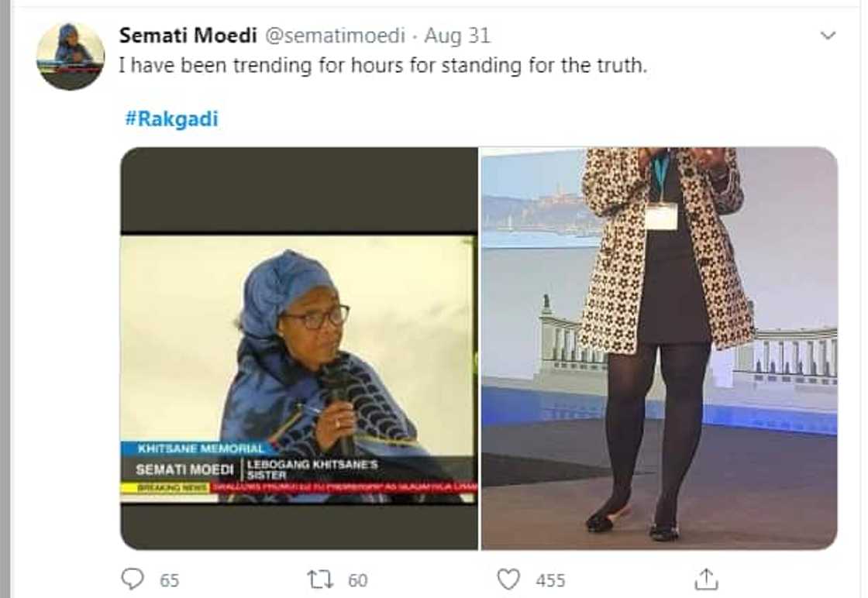Click the reply count 65
The height and width of the screenshot is (598, 868).
[x=170, y=580]
